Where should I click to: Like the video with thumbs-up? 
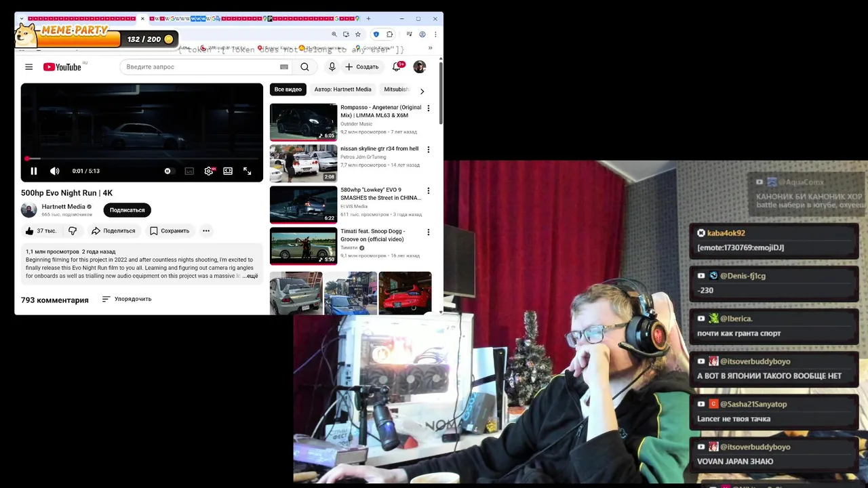pos(41,230)
